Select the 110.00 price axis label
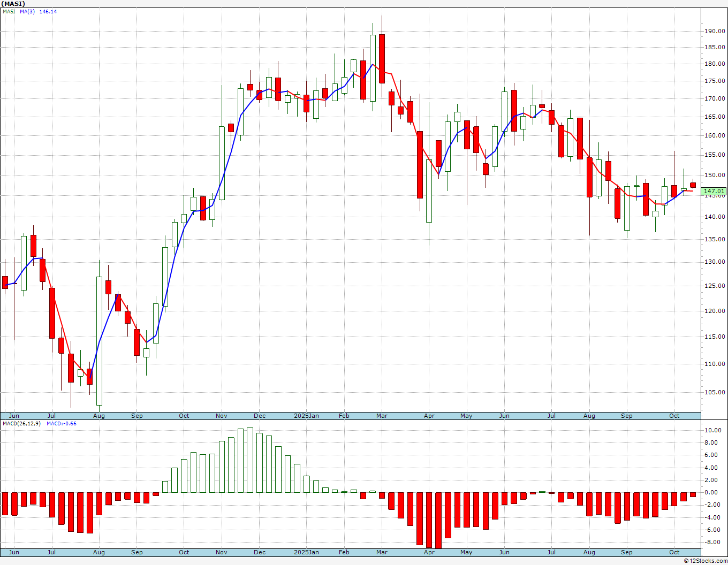 click(715, 364)
